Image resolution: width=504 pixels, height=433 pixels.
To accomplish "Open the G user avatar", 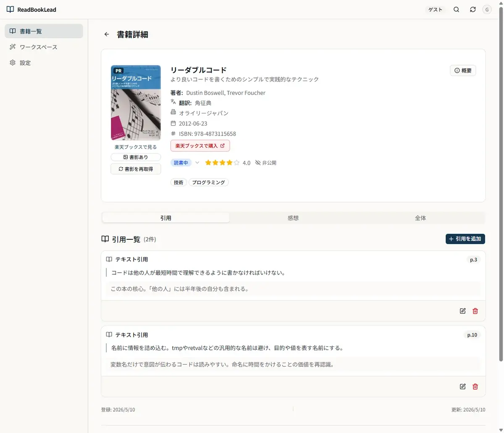I will pyautogui.click(x=487, y=10).
